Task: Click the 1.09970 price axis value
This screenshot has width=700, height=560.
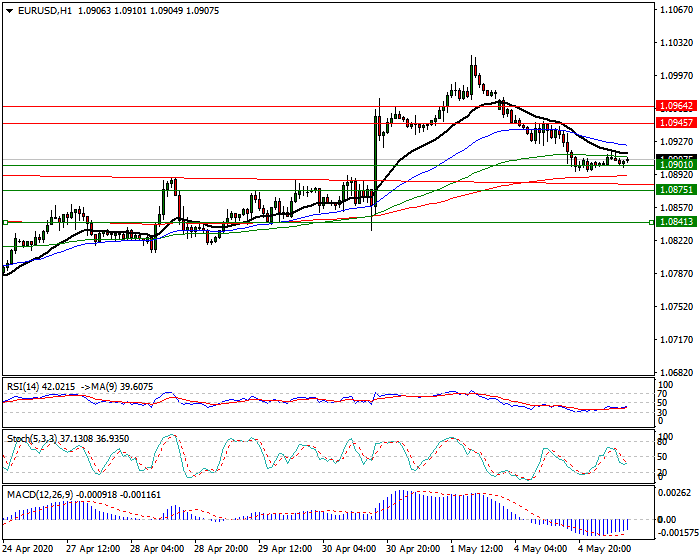Action: (x=676, y=76)
